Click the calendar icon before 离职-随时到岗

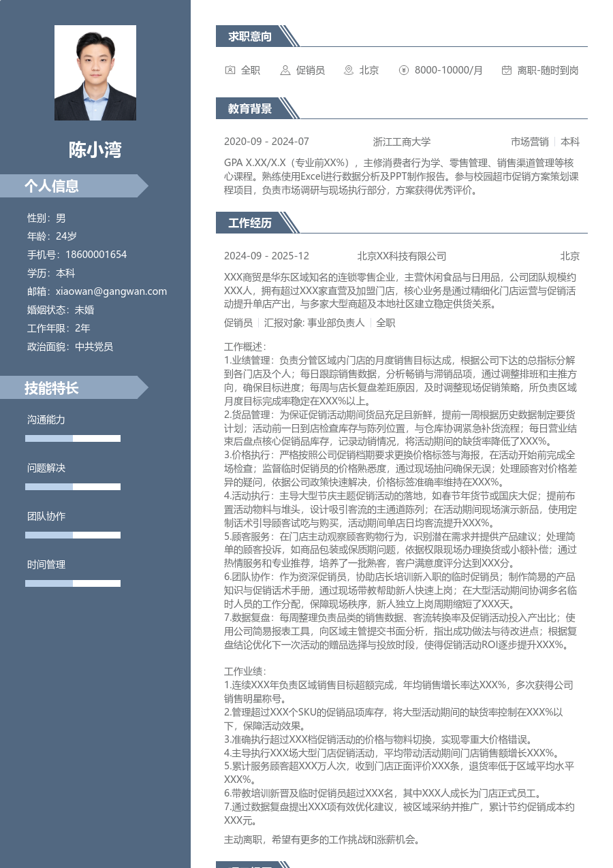point(505,70)
